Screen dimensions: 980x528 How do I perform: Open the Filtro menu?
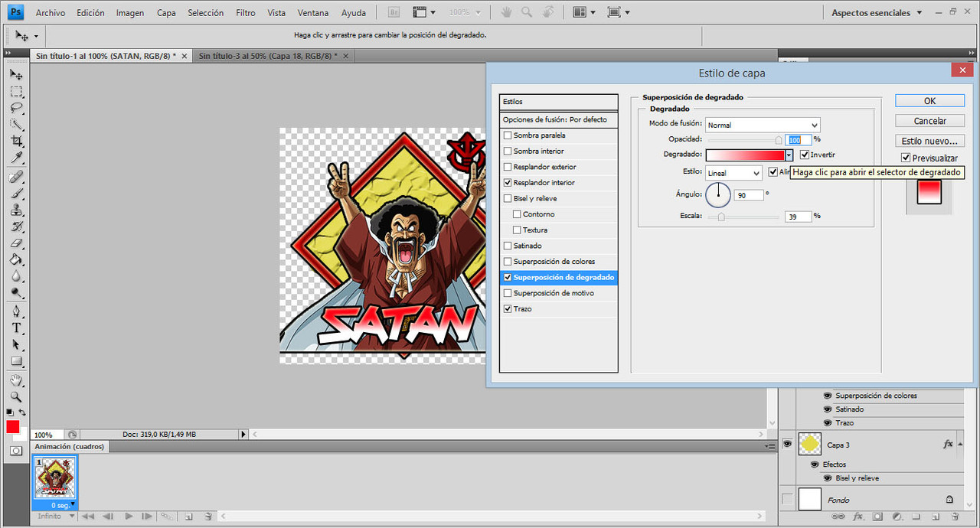pos(246,13)
